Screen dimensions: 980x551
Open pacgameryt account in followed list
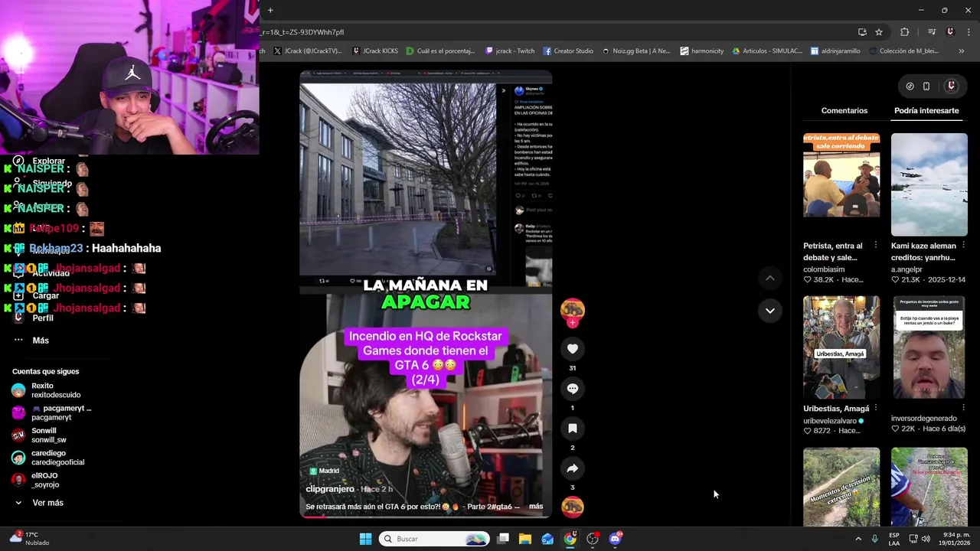click(x=53, y=412)
